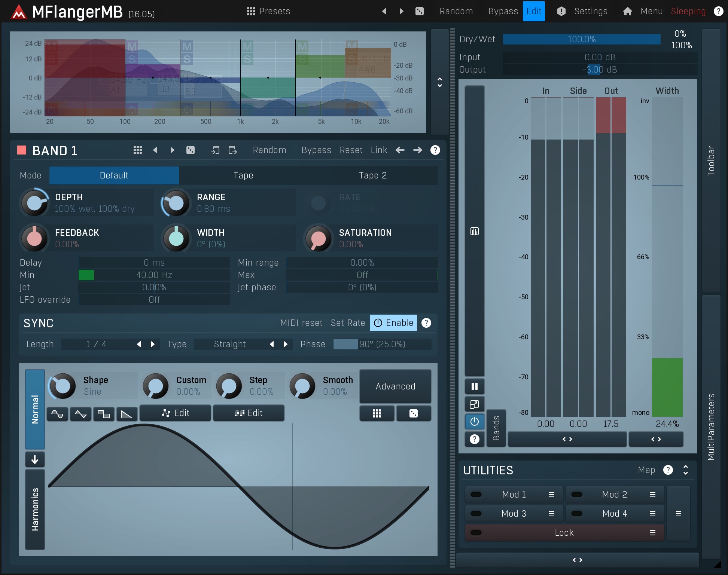The height and width of the screenshot is (575, 728).
Task: Toggle global Bypass in top bar
Action: coord(503,11)
